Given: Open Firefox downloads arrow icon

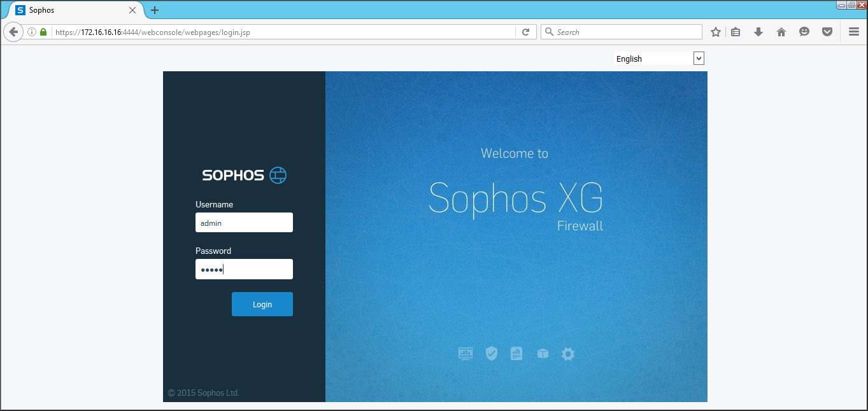Looking at the screenshot, I should [758, 32].
